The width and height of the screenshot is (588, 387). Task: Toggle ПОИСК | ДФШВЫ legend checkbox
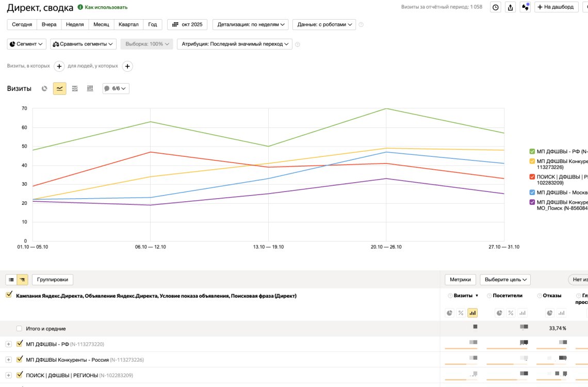[x=532, y=176]
